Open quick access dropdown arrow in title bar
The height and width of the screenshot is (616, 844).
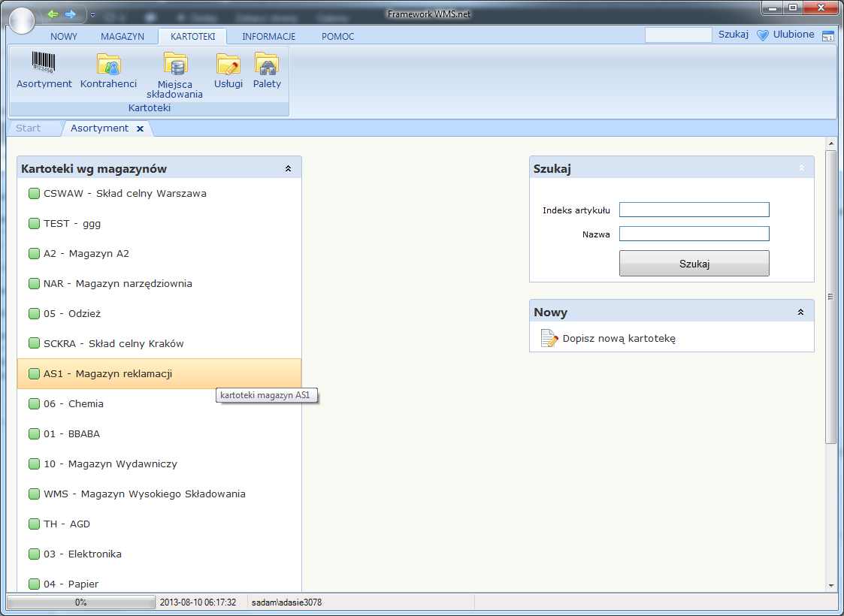pos(92,14)
